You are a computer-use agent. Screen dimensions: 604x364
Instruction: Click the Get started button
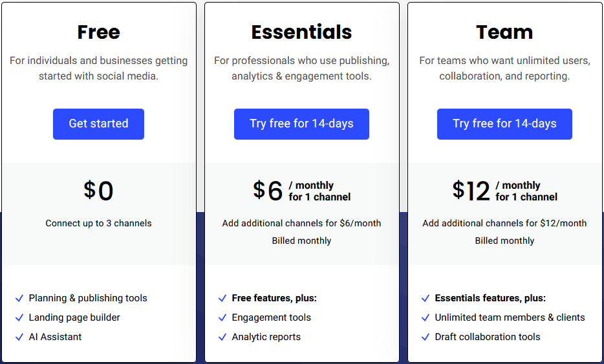tap(98, 124)
